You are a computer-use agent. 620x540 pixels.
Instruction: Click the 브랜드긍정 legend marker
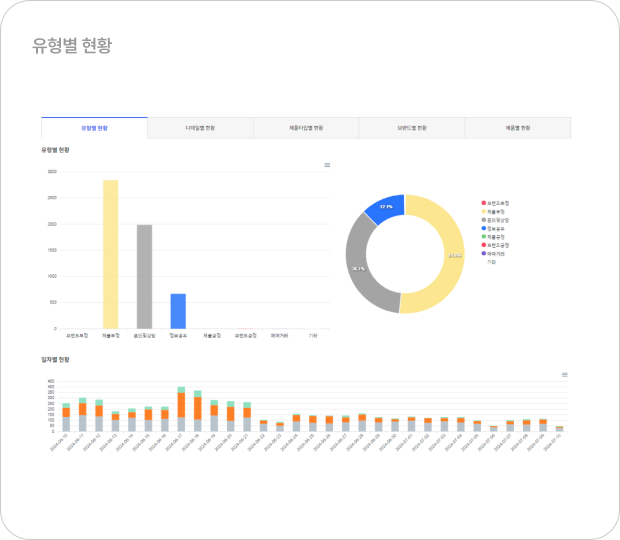pos(483,244)
